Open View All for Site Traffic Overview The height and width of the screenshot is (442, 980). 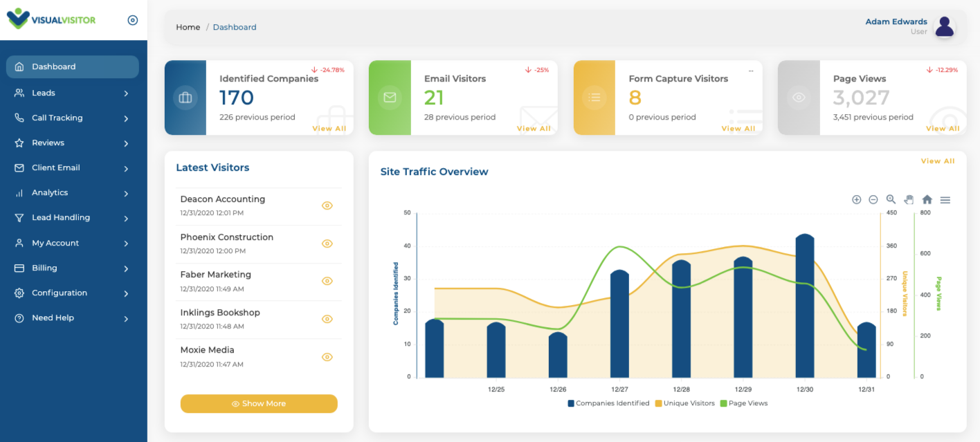(x=938, y=161)
